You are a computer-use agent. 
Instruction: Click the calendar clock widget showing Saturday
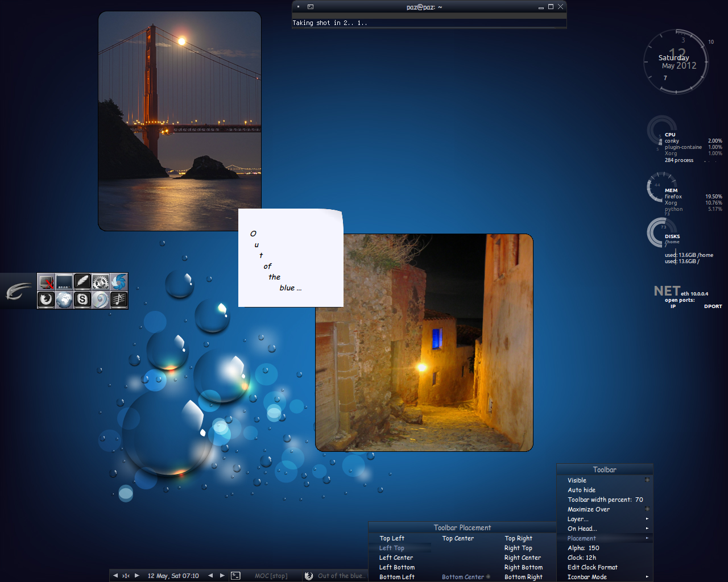(x=676, y=61)
